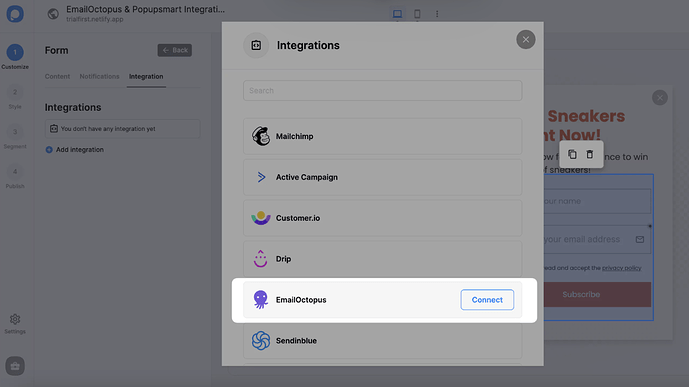Pick the Customer.io logo

(261, 218)
